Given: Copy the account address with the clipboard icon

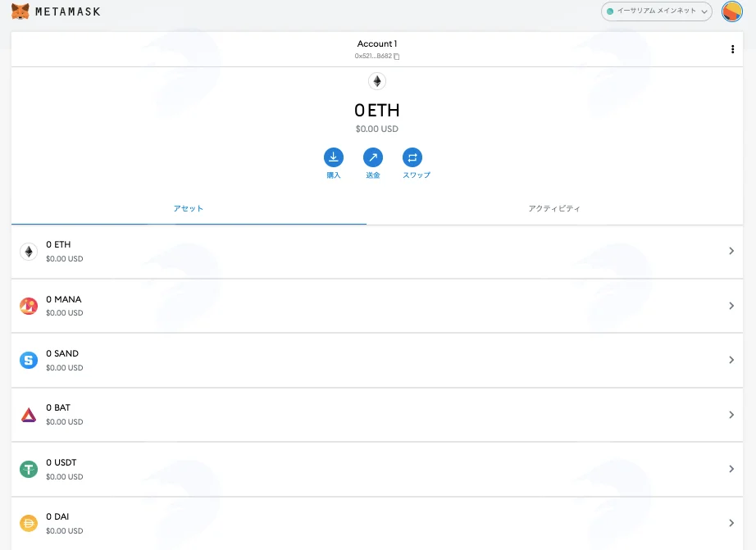Looking at the screenshot, I should (396, 57).
